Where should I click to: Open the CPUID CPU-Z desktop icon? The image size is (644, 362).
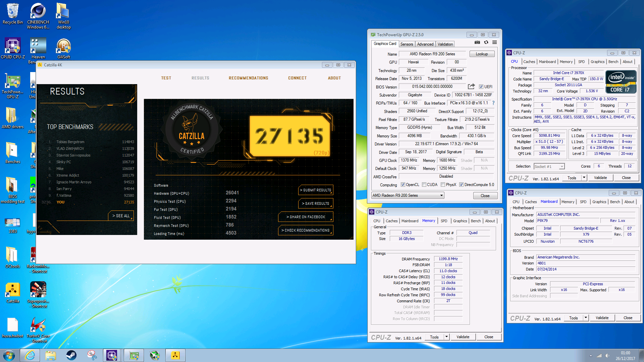pyautogui.click(x=13, y=49)
